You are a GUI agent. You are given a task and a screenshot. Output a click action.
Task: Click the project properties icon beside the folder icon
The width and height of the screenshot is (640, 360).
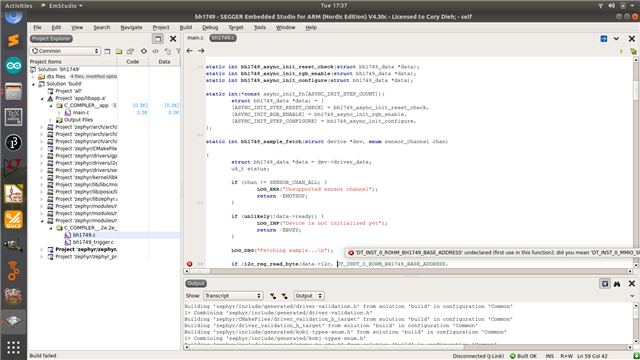130,51
